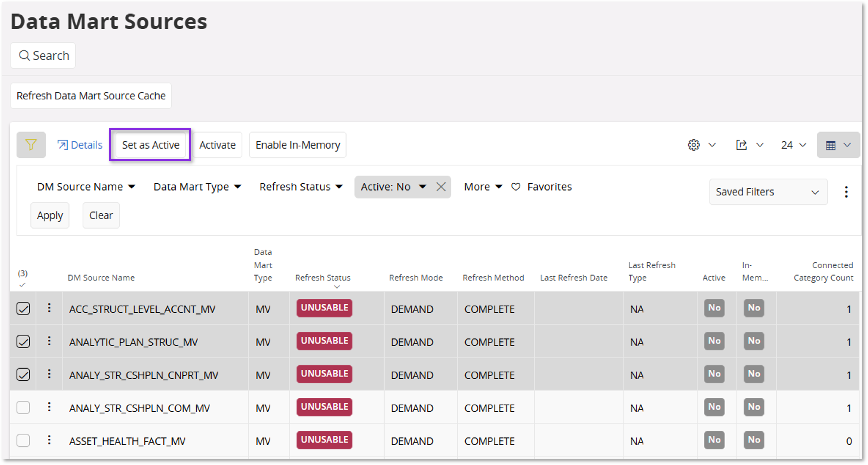Expand the Refresh Status filter dropdown

(301, 187)
